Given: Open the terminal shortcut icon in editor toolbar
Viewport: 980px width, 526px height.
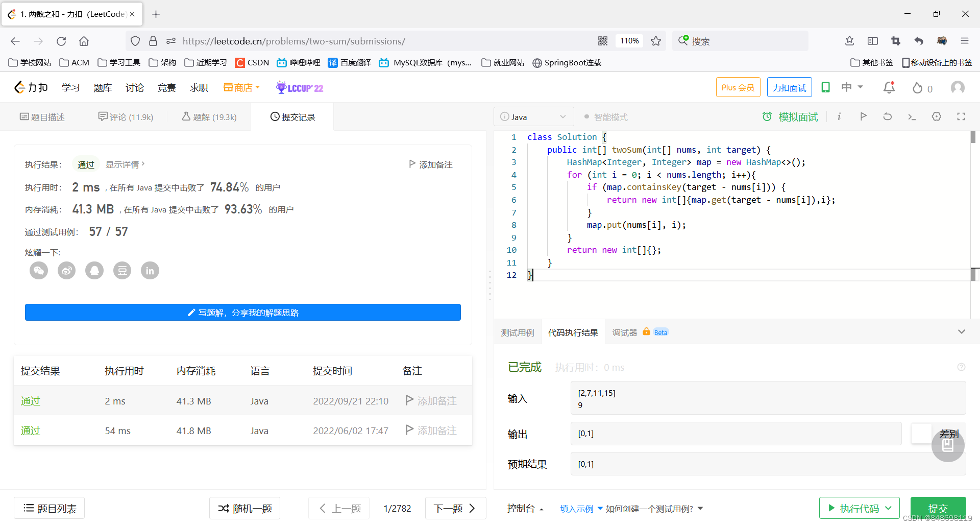Looking at the screenshot, I should tap(912, 117).
